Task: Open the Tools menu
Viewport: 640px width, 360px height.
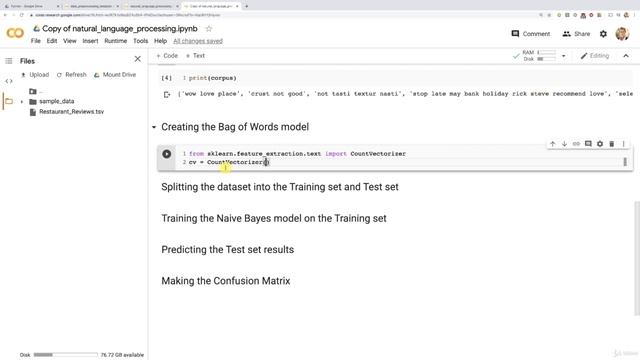Action: (140, 41)
